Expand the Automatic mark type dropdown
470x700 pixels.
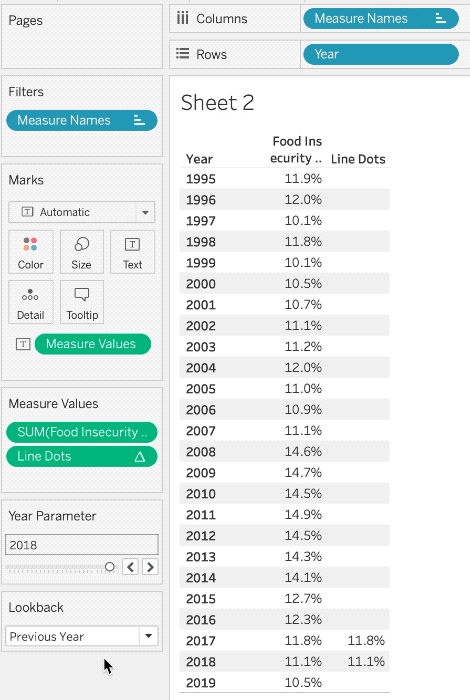point(145,212)
